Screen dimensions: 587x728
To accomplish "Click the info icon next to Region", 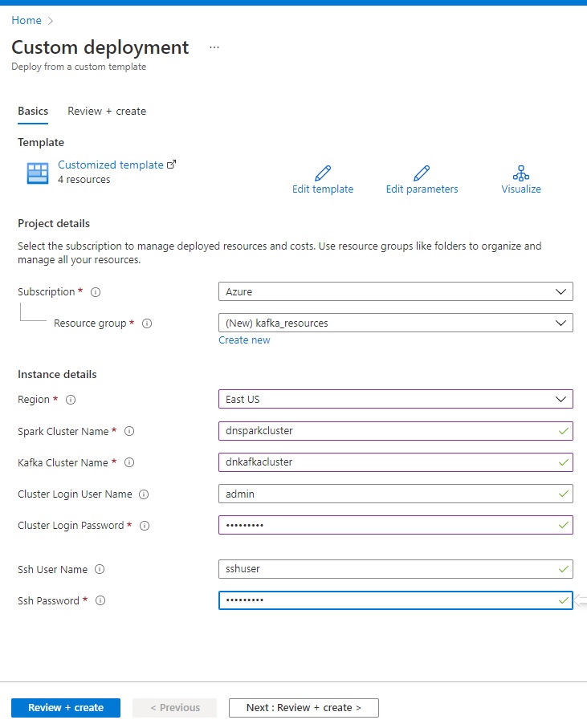I will pos(71,399).
